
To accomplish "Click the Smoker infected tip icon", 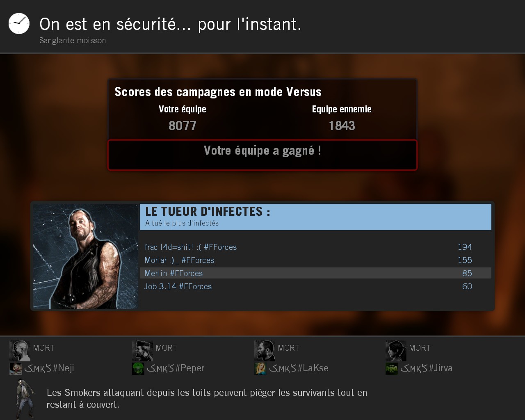I will tap(25, 399).
